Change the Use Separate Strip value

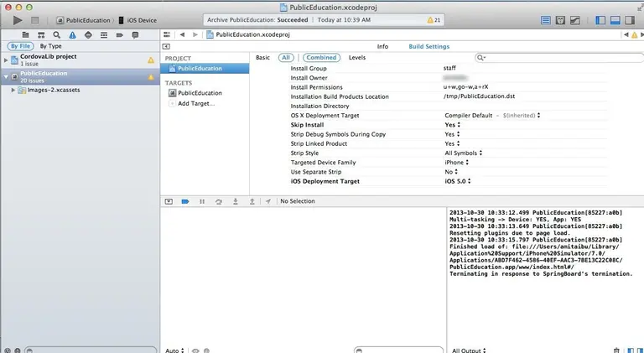point(451,173)
